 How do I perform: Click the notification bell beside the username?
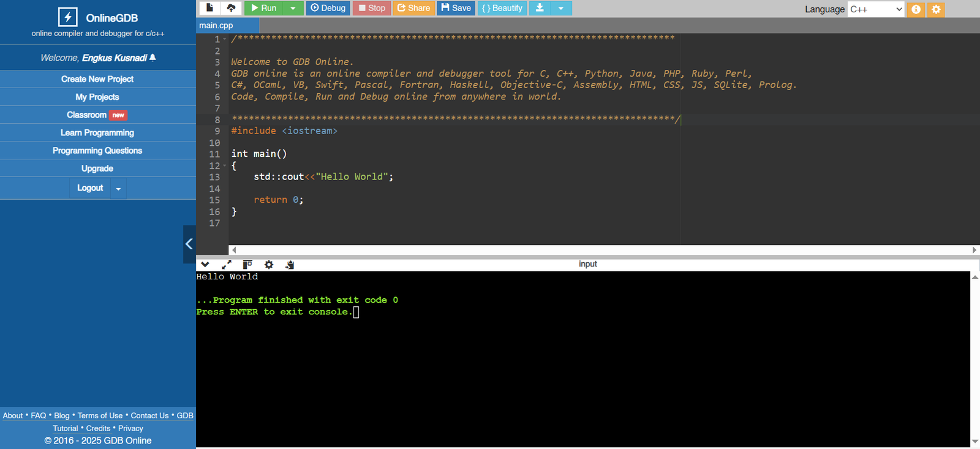point(153,58)
